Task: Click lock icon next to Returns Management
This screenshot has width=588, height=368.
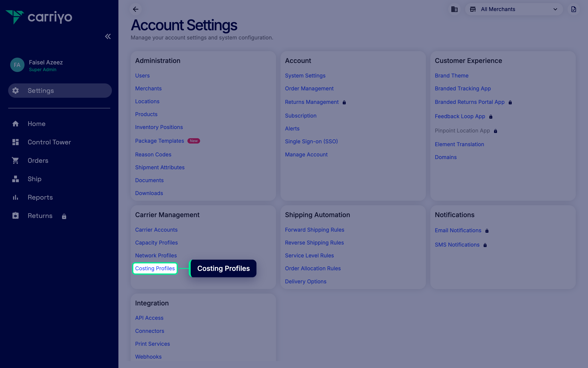Action: (x=344, y=102)
